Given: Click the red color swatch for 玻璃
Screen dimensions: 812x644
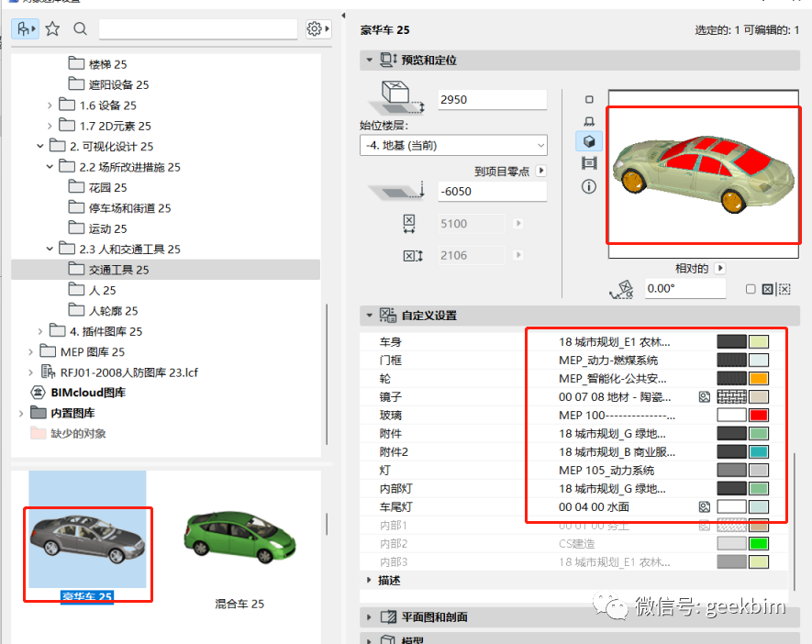Looking at the screenshot, I should point(759,416).
